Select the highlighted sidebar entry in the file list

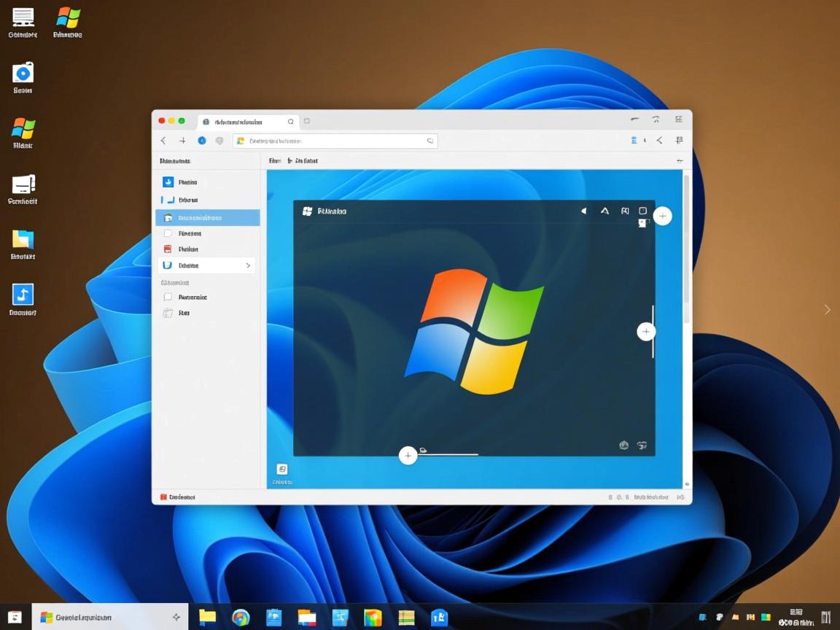tap(206, 217)
